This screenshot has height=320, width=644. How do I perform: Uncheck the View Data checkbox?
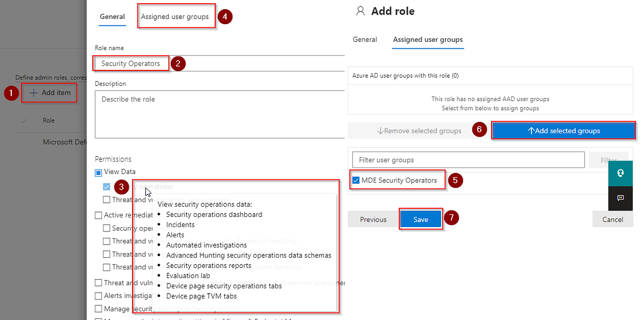pyautogui.click(x=97, y=171)
